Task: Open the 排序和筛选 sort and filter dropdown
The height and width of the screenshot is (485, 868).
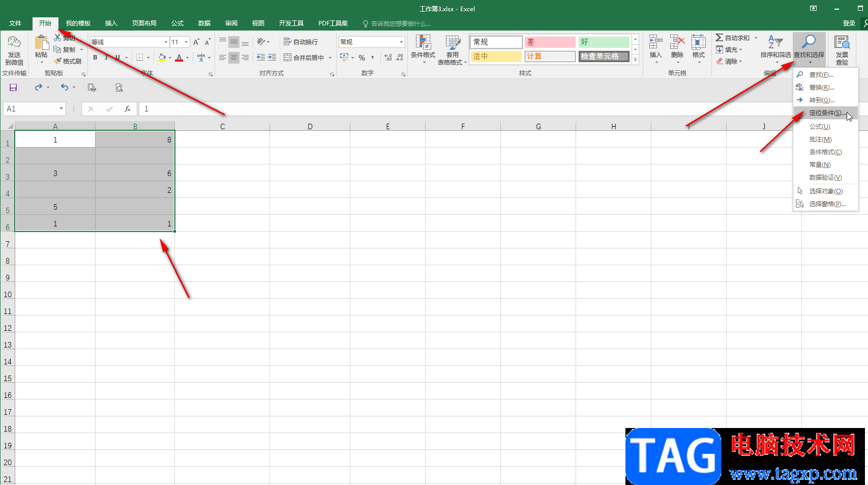Action: pyautogui.click(x=775, y=50)
